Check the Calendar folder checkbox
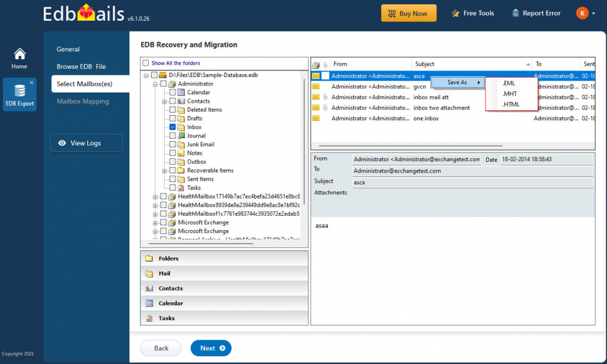607x364 pixels. (x=172, y=92)
